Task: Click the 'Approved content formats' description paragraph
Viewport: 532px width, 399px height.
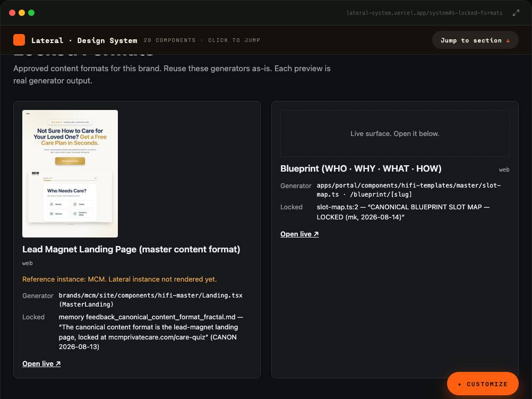Action: (171, 75)
